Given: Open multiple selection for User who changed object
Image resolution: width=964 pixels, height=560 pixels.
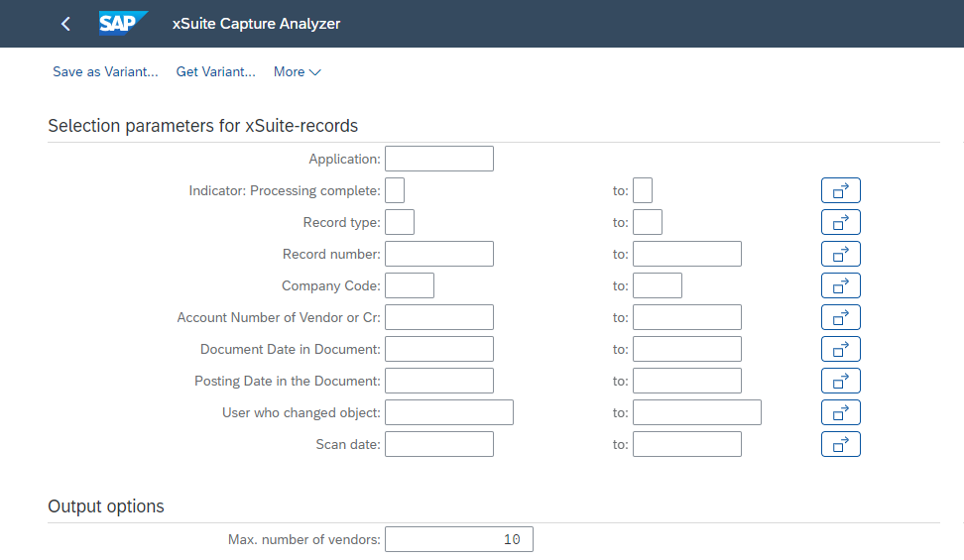Looking at the screenshot, I should pyautogui.click(x=840, y=412).
